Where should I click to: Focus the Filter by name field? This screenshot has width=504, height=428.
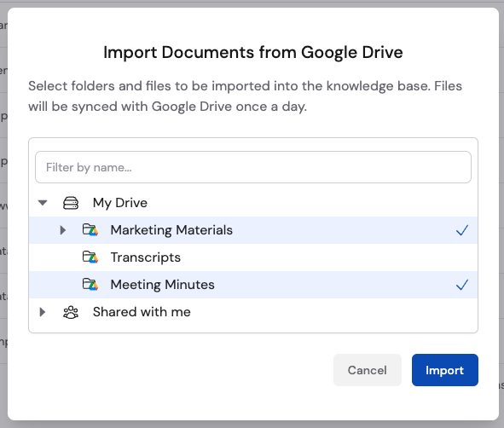point(253,167)
